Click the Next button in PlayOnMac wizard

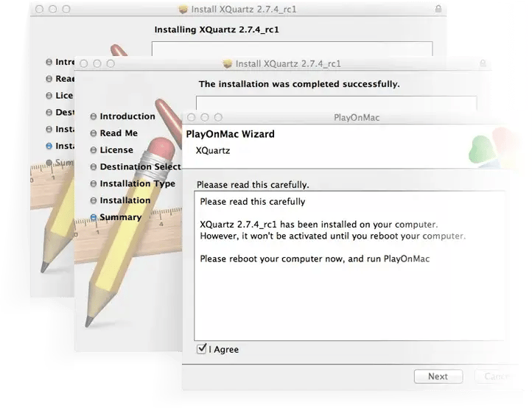[x=438, y=376]
